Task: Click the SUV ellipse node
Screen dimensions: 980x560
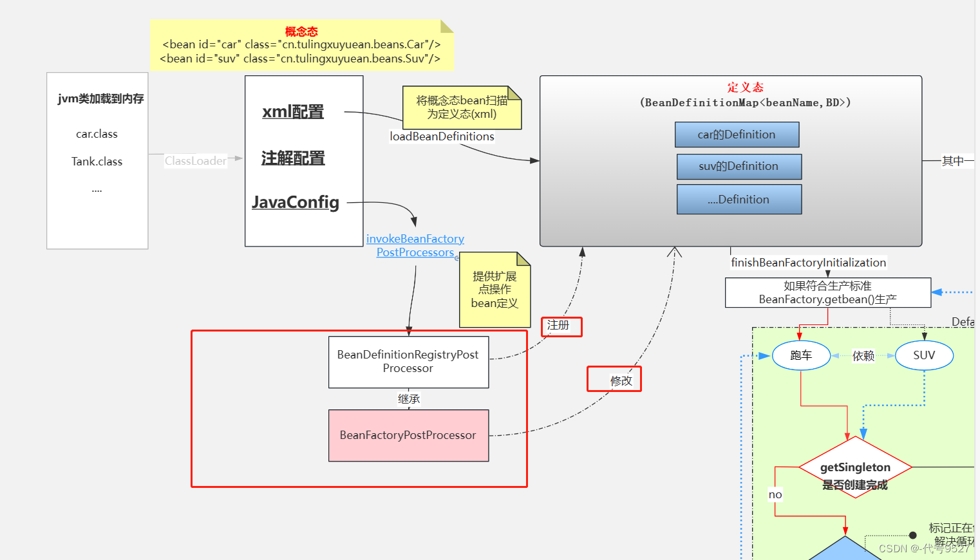Action: (924, 355)
